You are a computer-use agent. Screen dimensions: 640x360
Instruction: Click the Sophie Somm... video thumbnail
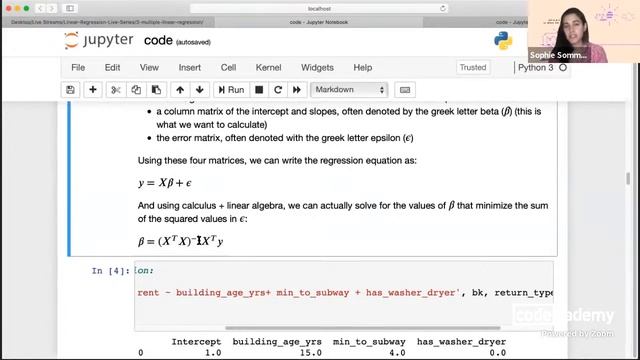[x=584, y=31]
